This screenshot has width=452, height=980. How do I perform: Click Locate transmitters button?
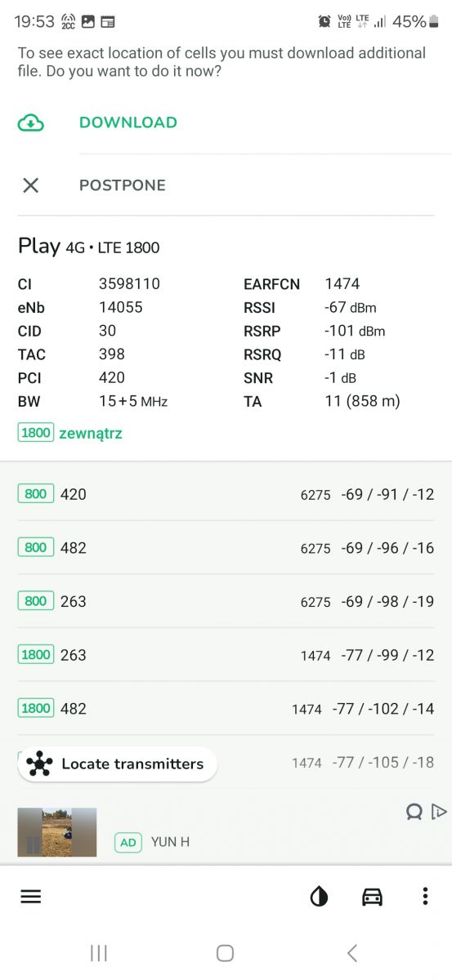point(118,764)
